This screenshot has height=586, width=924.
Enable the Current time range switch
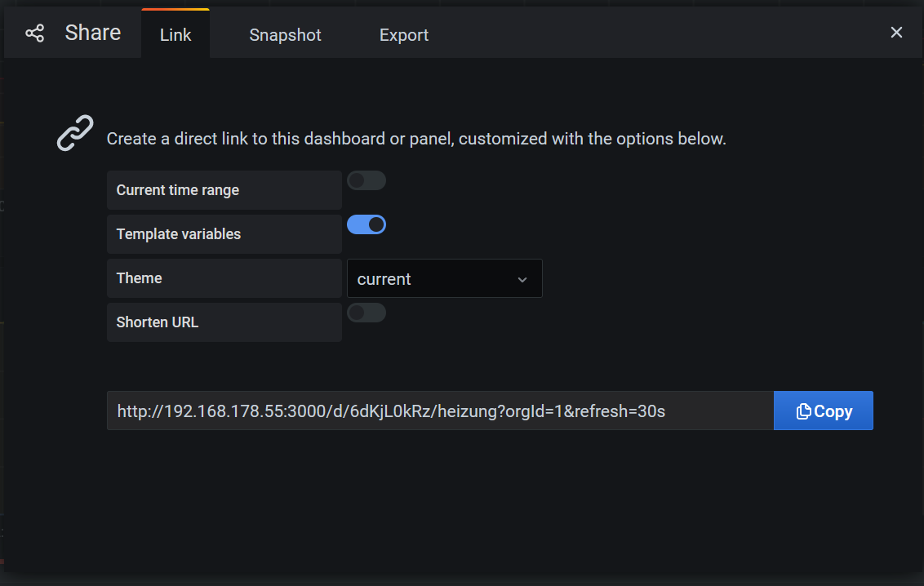tap(366, 180)
